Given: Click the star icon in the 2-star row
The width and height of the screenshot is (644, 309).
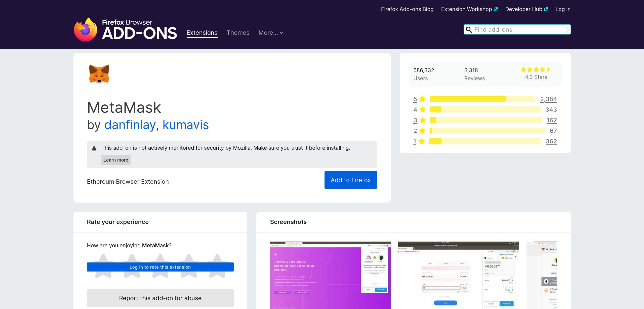Looking at the screenshot, I should coord(422,131).
